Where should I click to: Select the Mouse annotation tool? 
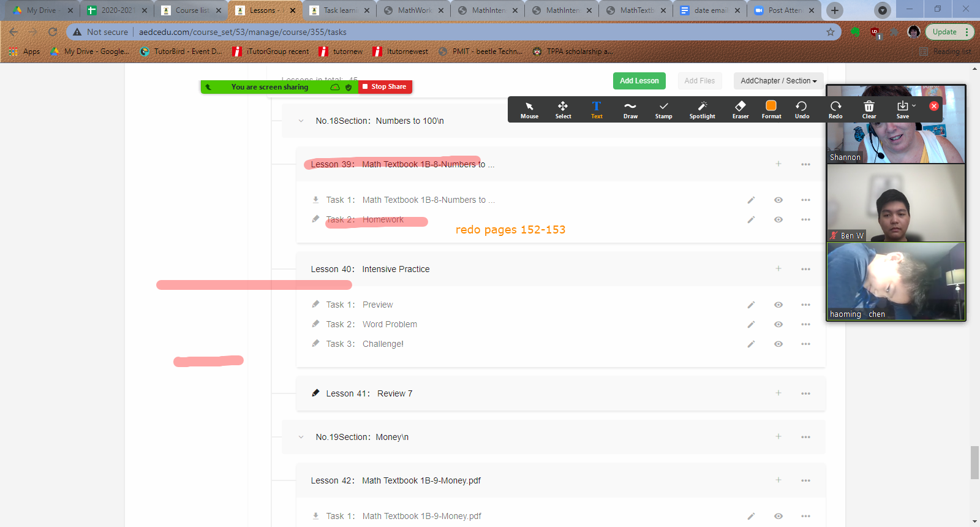coord(529,110)
